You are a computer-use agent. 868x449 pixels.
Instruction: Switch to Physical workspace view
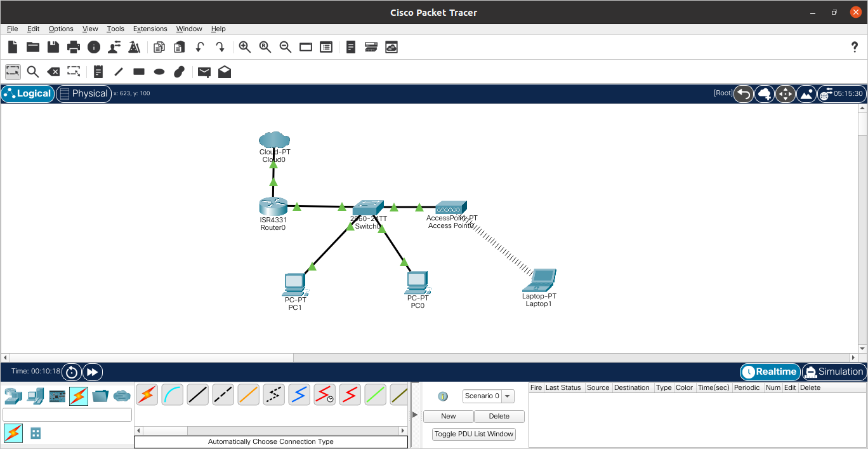pos(83,93)
